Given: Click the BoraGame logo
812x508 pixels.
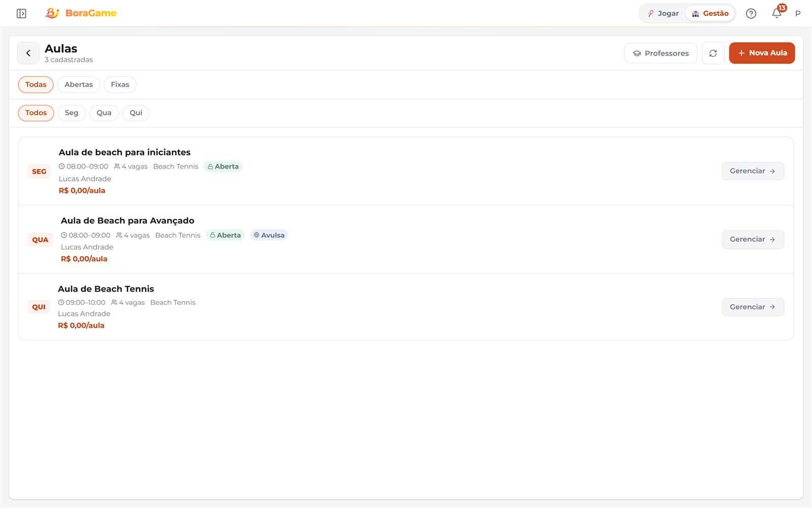Looking at the screenshot, I should click(81, 13).
